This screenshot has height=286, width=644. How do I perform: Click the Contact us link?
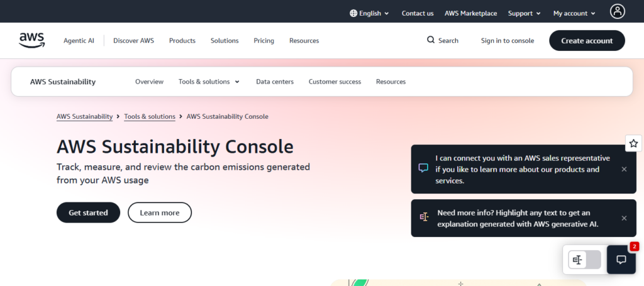coord(418,13)
